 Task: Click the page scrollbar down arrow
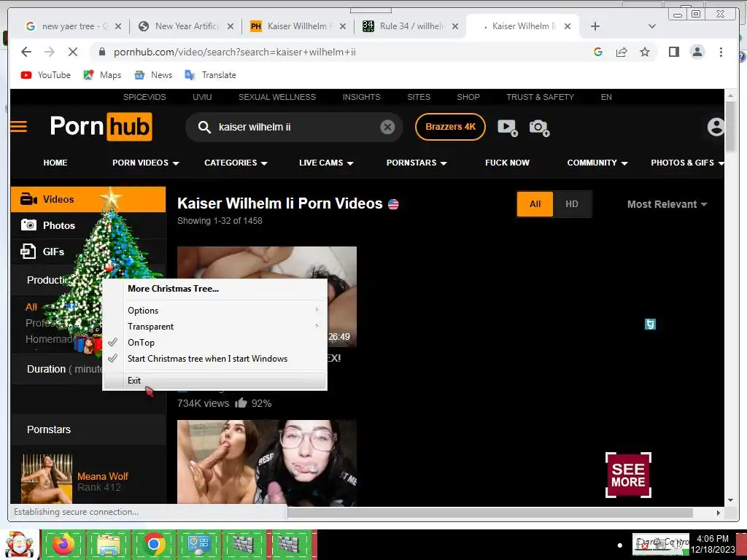(731, 500)
